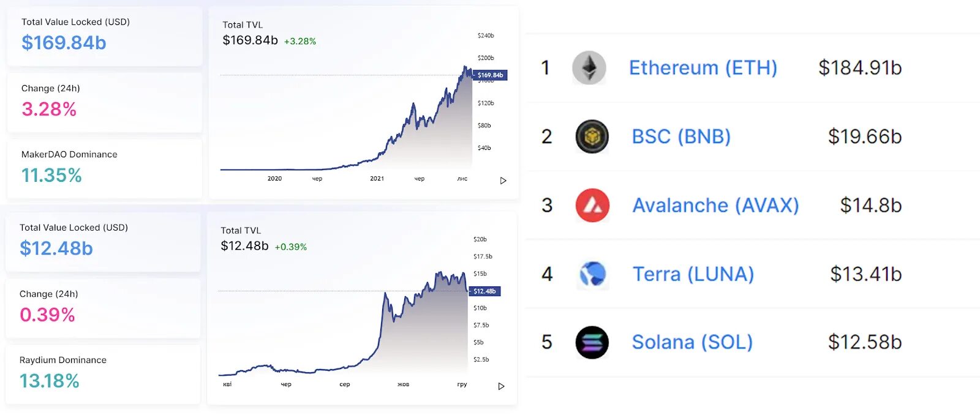The image size is (980, 418).
Task: Click the Ethereum coin logo icon
Action: (x=589, y=68)
